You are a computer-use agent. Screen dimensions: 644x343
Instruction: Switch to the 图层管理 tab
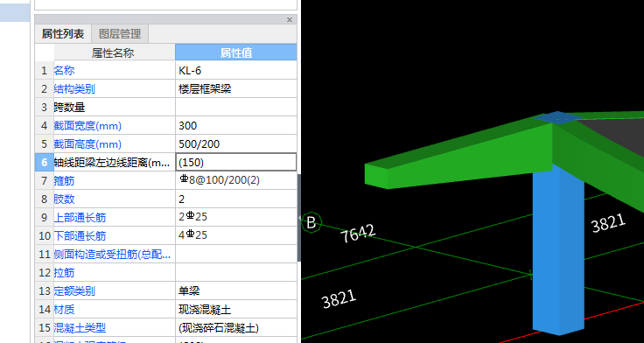(x=120, y=33)
